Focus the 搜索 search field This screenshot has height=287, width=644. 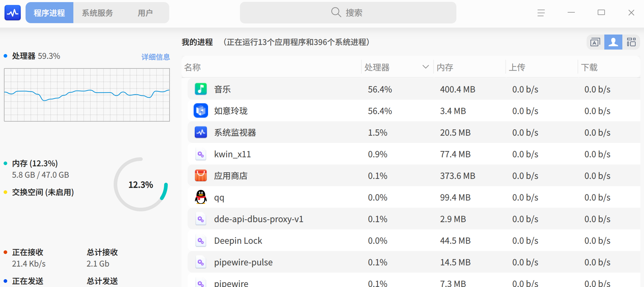[348, 13]
